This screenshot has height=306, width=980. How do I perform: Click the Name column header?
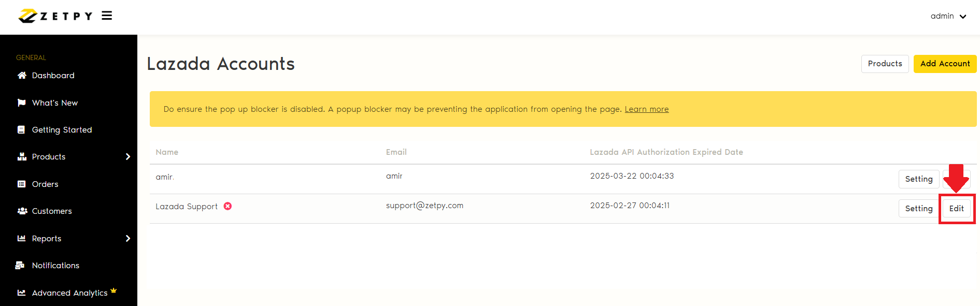coord(167,152)
